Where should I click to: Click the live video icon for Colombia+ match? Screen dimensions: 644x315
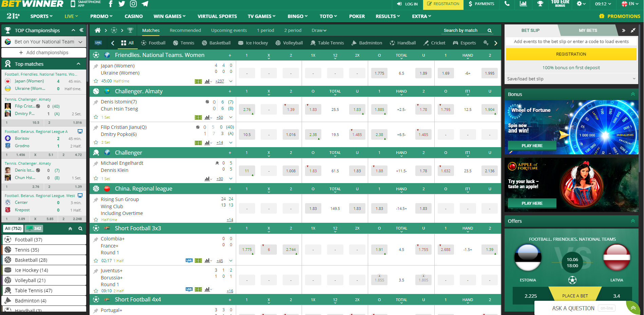(x=189, y=261)
